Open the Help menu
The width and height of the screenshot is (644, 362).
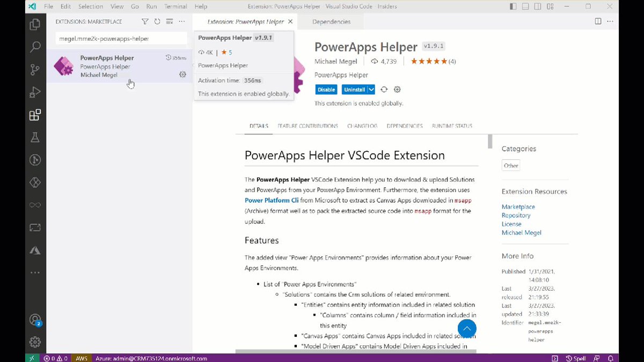tap(201, 6)
